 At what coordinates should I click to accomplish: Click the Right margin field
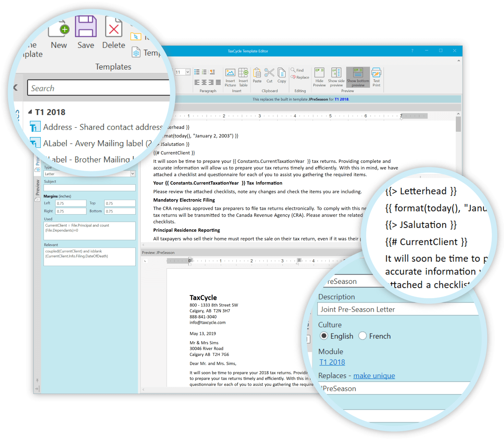click(71, 211)
